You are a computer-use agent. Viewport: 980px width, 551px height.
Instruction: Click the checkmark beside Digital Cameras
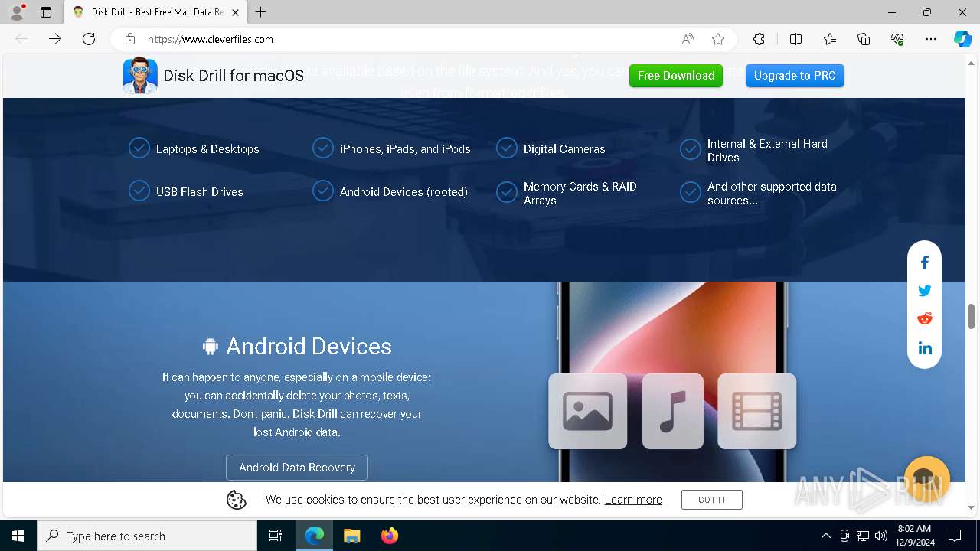coord(507,148)
